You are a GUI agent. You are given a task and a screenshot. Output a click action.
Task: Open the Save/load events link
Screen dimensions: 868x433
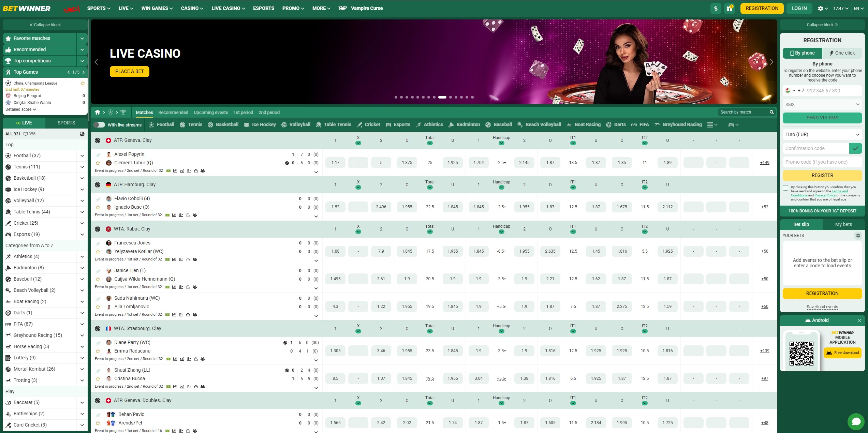click(822, 307)
